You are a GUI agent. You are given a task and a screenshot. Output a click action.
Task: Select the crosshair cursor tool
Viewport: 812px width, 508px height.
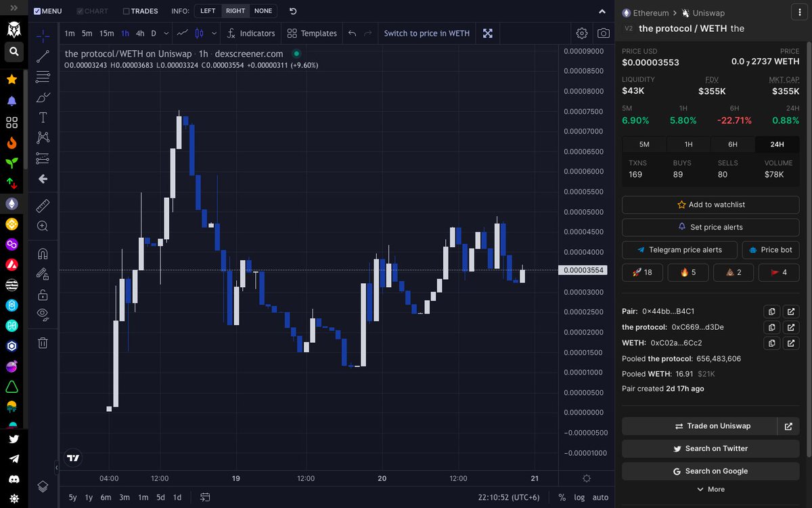pos(43,36)
